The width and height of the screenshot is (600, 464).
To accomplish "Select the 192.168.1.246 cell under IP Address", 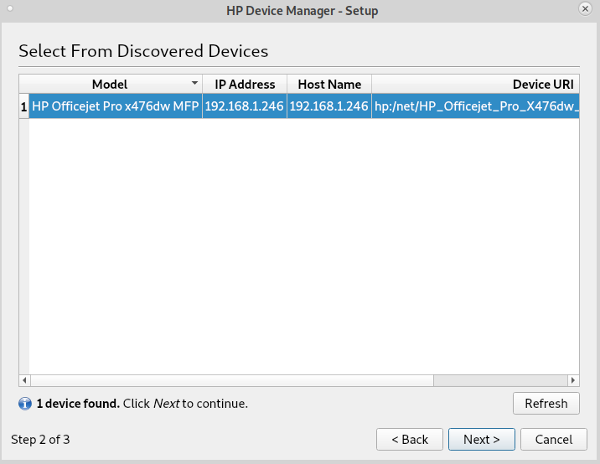I will 245,106.
